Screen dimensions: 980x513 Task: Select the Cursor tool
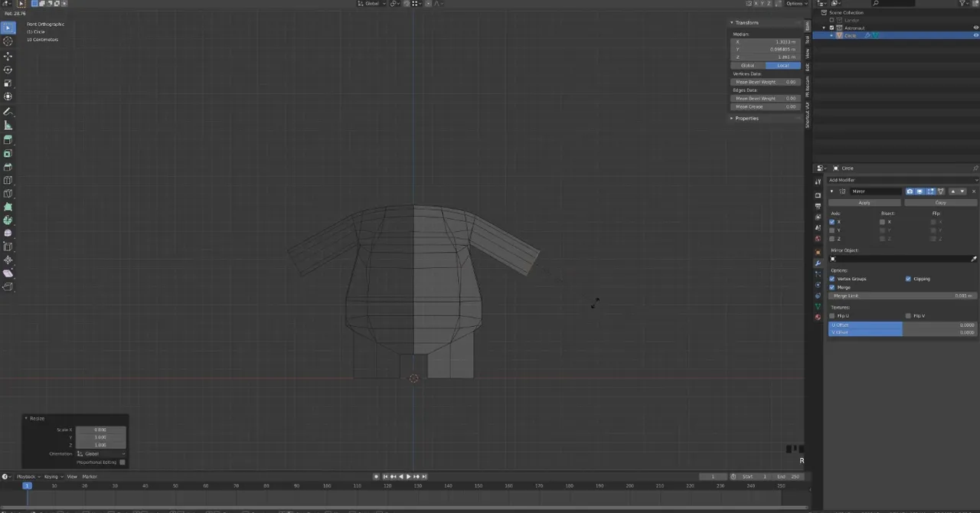8,41
